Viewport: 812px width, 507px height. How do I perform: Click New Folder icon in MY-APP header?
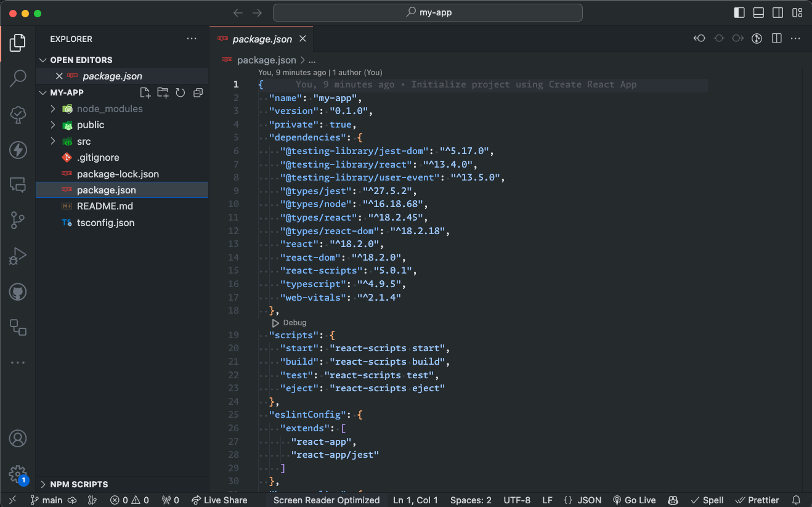(163, 92)
